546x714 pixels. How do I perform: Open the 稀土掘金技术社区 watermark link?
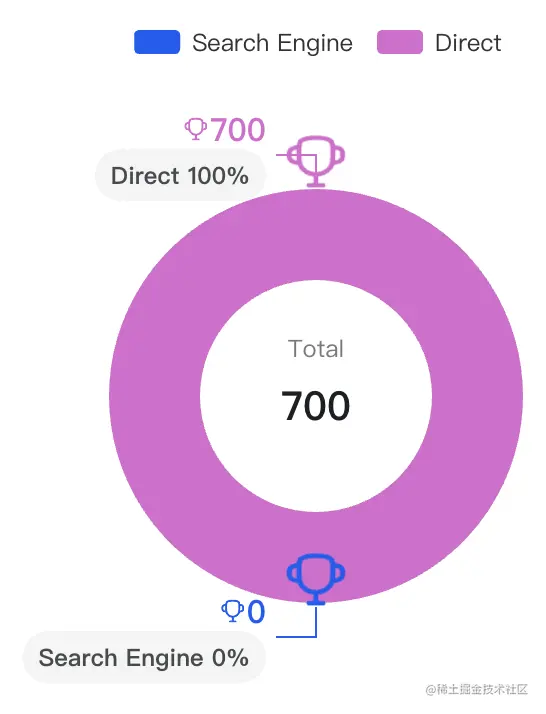[x=476, y=689]
